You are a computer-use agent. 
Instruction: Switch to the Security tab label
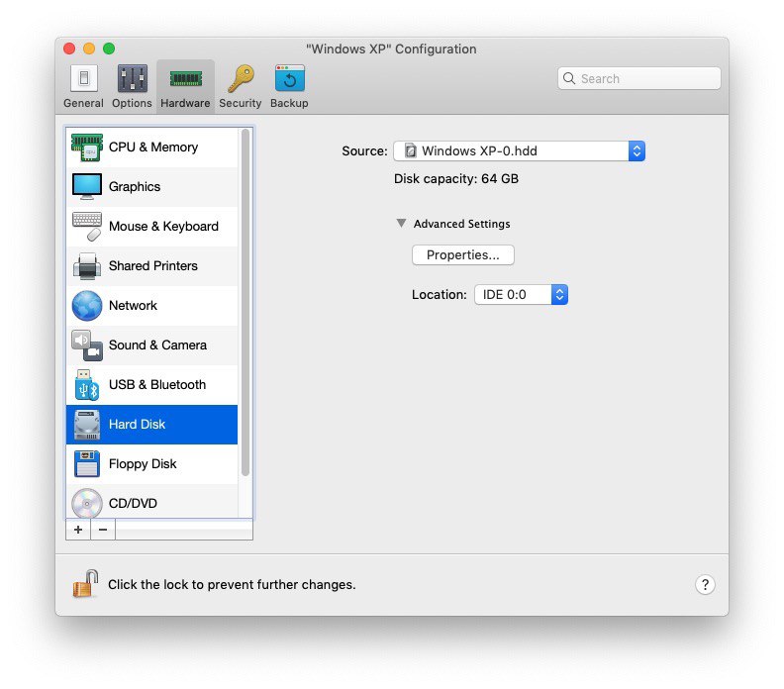coord(241,103)
